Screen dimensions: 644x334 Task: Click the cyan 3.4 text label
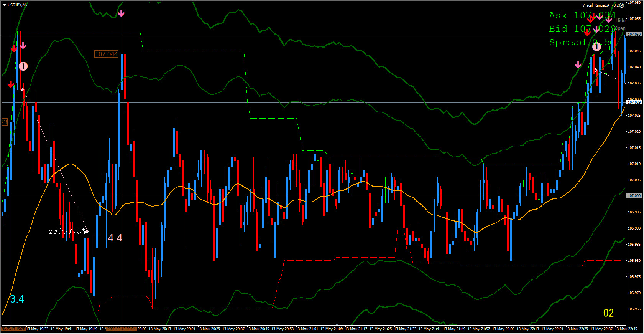[x=17, y=299]
